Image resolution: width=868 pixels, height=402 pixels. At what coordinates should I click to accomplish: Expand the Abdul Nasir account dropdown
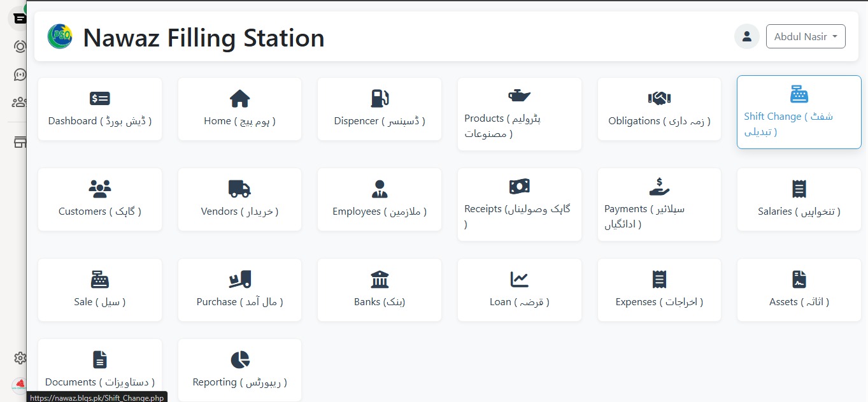pos(806,36)
